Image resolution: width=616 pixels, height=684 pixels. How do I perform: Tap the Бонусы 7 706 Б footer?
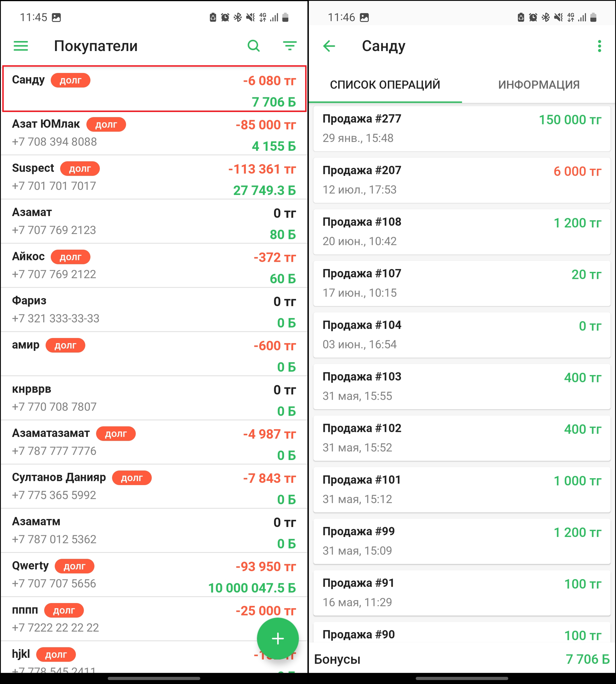(462, 659)
